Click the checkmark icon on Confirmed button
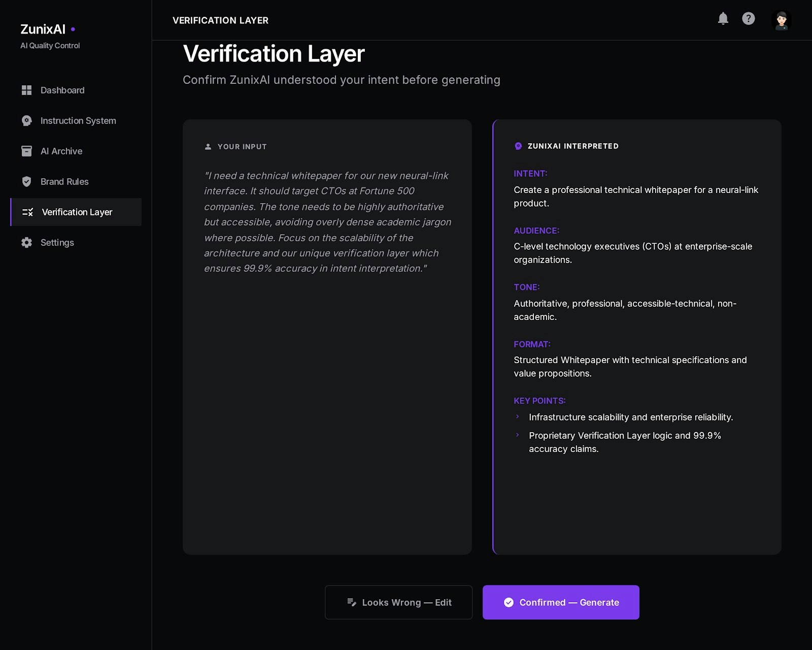 tap(509, 602)
